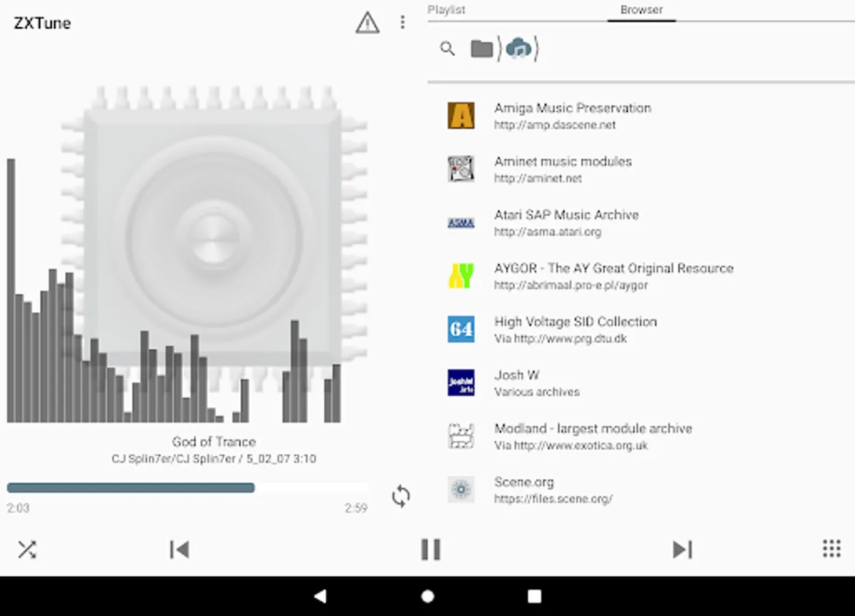Toggle shuffle playback mode

point(27,549)
